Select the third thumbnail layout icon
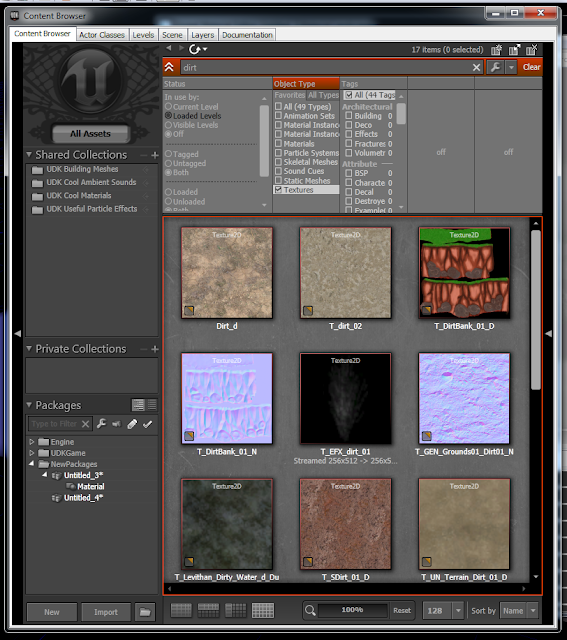Image resolution: width=567 pixels, height=640 pixels. [236, 611]
